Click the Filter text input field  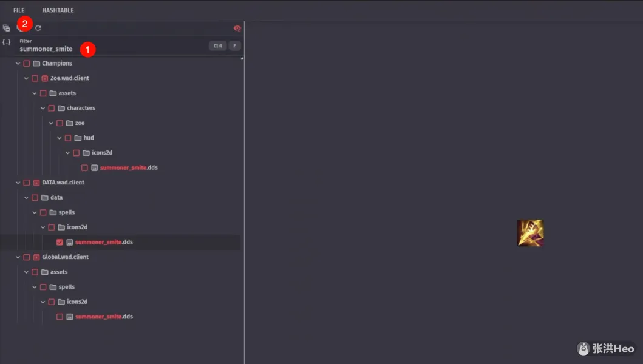tap(109, 49)
